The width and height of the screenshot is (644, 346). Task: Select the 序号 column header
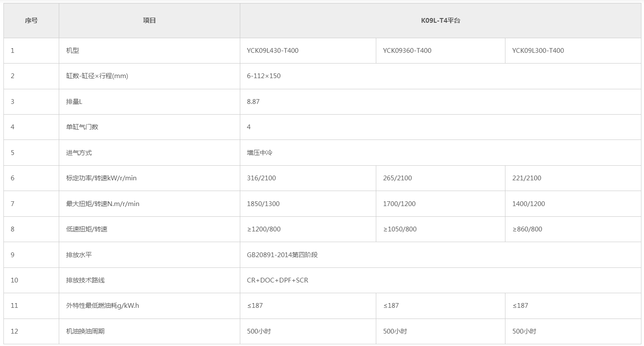(x=31, y=21)
